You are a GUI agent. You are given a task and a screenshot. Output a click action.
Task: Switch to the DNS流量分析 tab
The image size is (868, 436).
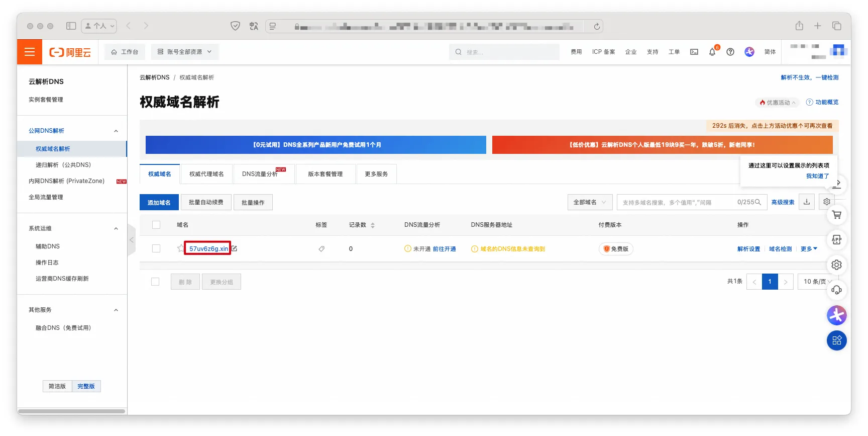260,174
